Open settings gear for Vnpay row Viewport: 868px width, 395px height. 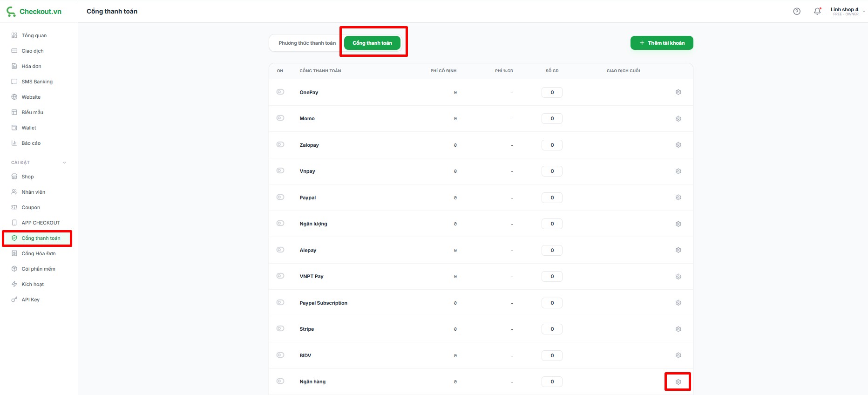678,171
